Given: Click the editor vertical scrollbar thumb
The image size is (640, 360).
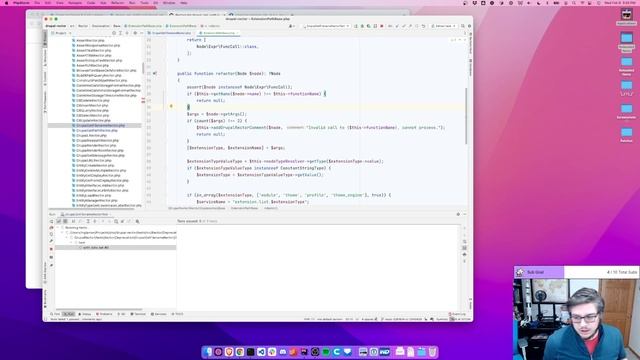Looking at the screenshot, I should point(466,116).
